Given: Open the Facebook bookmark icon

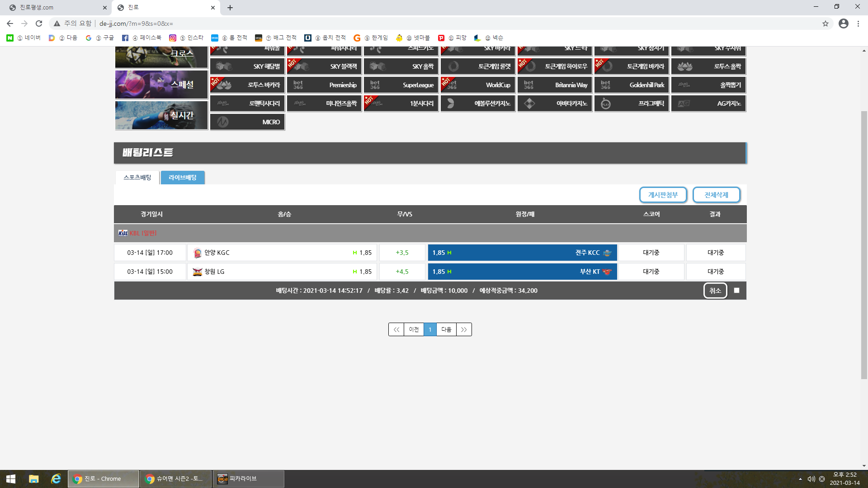Looking at the screenshot, I should pyautogui.click(x=125, y=38).
